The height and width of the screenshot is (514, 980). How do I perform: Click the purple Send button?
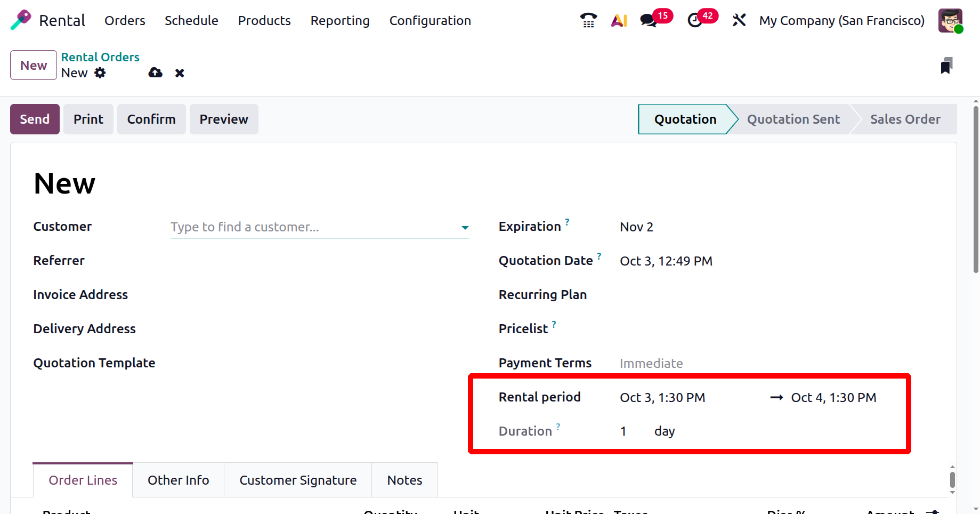coord(35,119)
